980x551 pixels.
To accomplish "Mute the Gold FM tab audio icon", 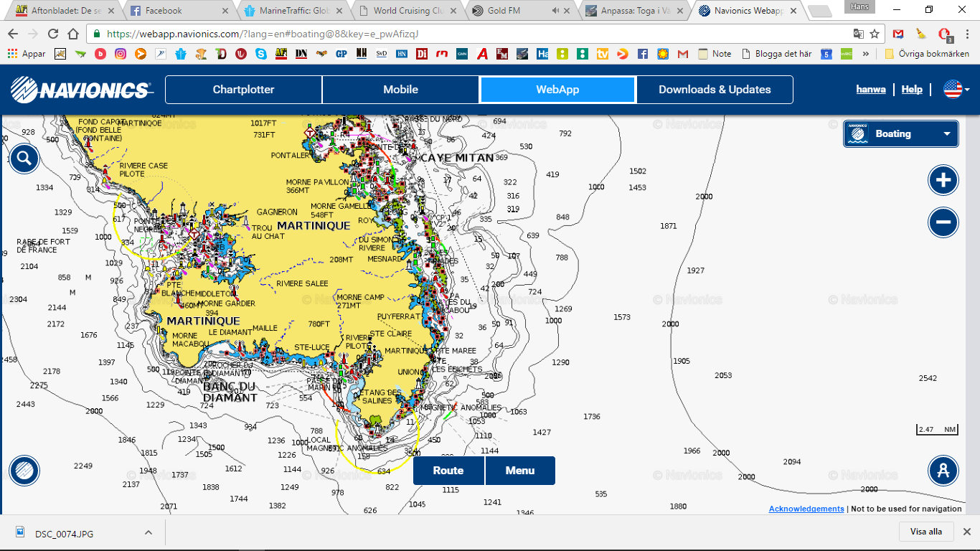I will 555,11.
